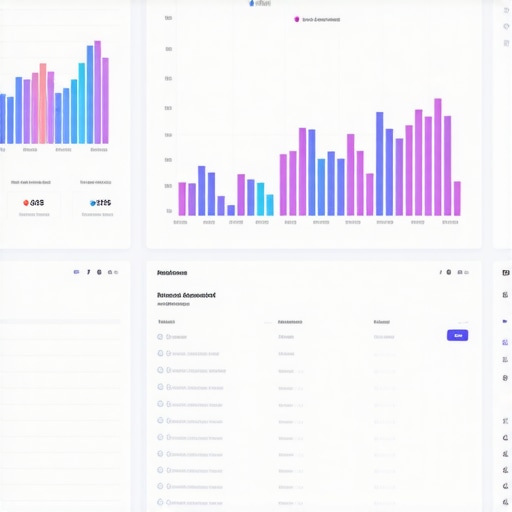Image resolution: width=512 pixels, height=512 pixels.
Task: Open the purple highlighted icon in right sidebar
Action: click(x=505, y=342)
